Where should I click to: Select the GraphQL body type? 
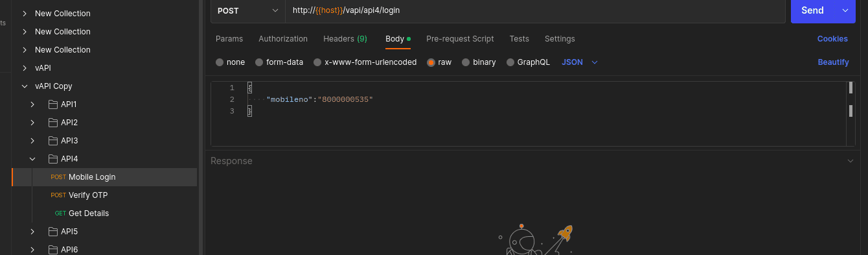click(x=510, y=62)
